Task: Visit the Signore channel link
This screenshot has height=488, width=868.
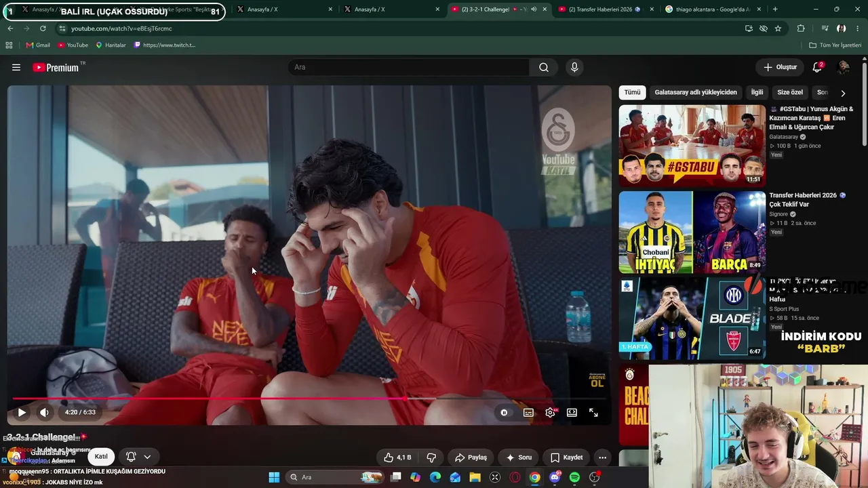Action: [x=778, y=214]
